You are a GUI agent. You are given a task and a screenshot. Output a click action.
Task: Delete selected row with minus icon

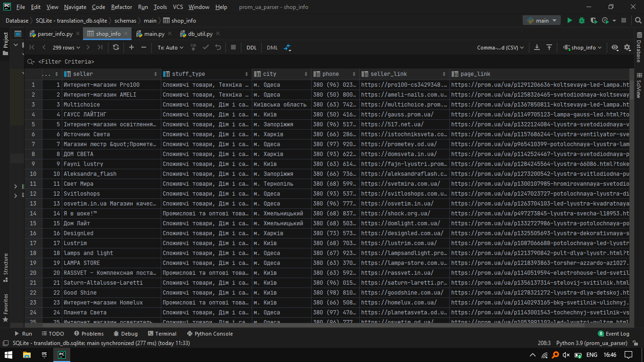pyautogui.click(x=144, y=48)
